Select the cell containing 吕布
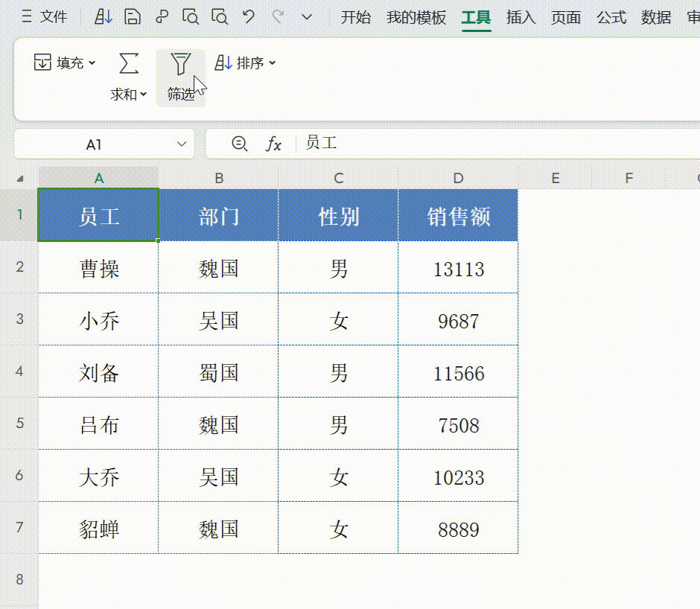 point(98,424)
